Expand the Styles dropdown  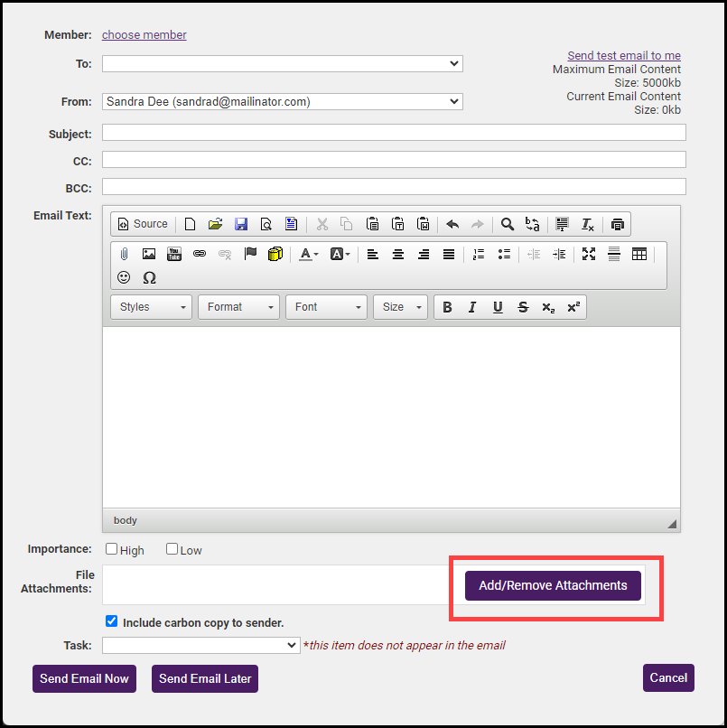pos(151,307)
